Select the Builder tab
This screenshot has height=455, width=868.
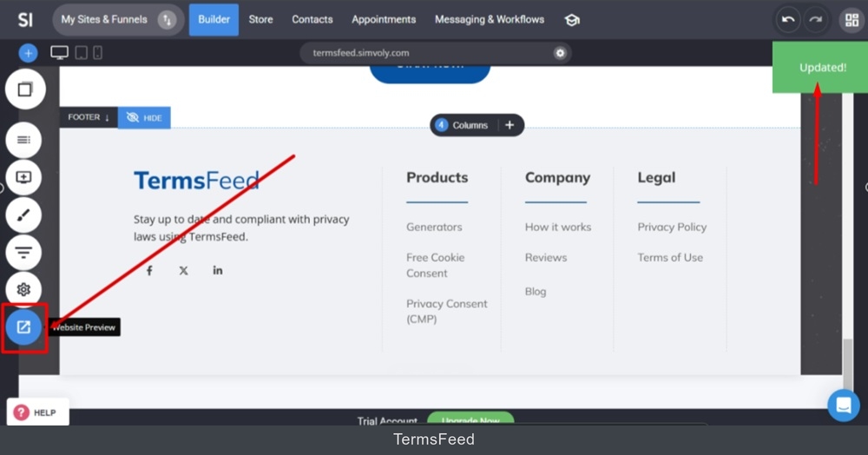tap(214, 20)
